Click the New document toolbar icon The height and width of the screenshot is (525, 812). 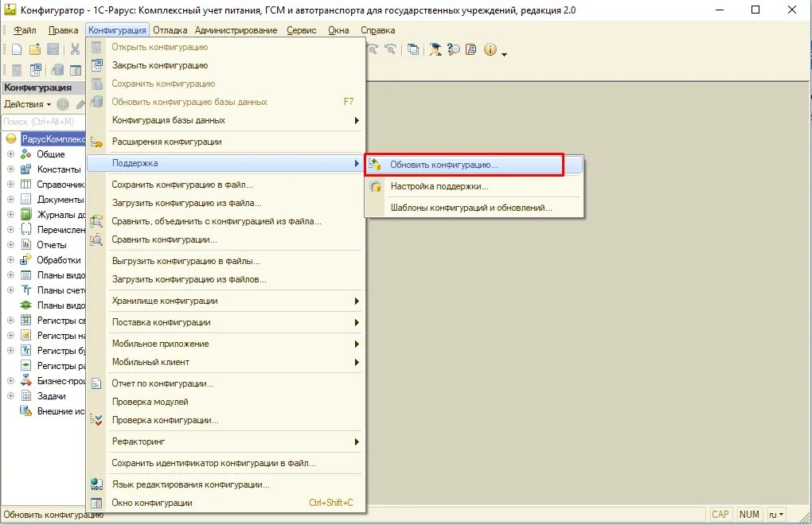pyautogui.click(x=17, y=49)
